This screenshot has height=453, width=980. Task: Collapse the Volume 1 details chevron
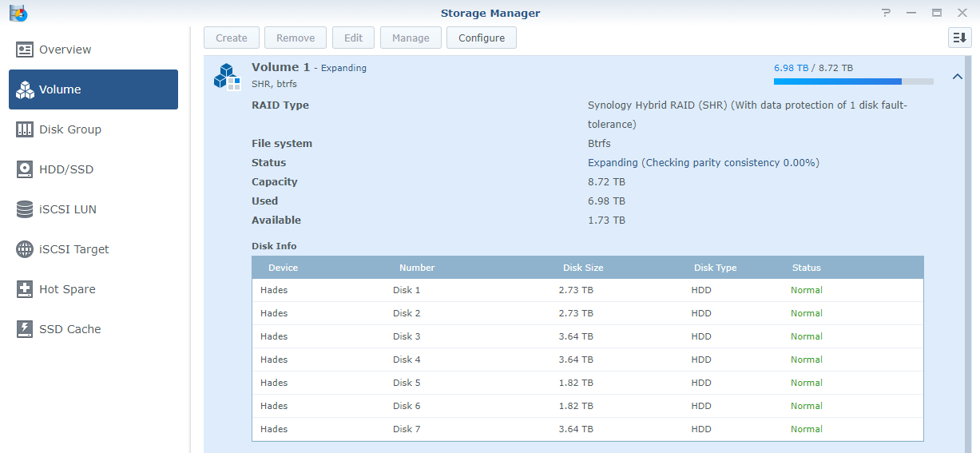[x=957, y=77]
